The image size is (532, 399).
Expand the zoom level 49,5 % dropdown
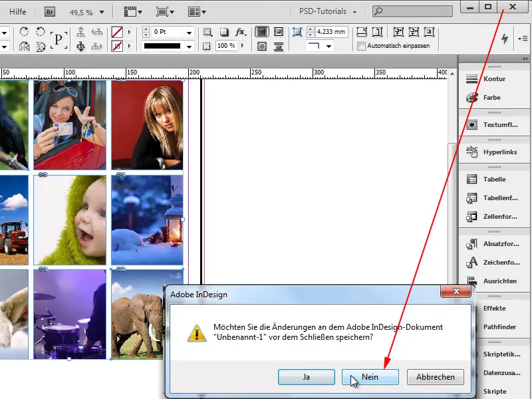tap(102, 12)
